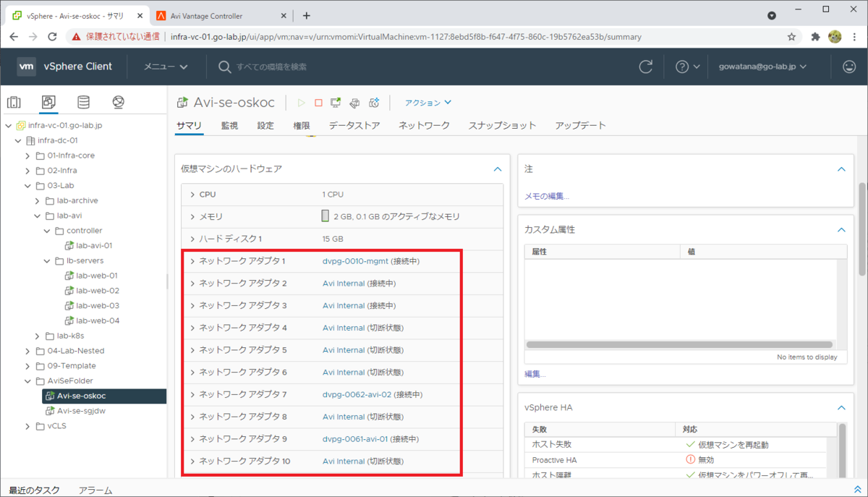Click browser back arrow
This screenshot has height=497, width=868.
(14, 36)
